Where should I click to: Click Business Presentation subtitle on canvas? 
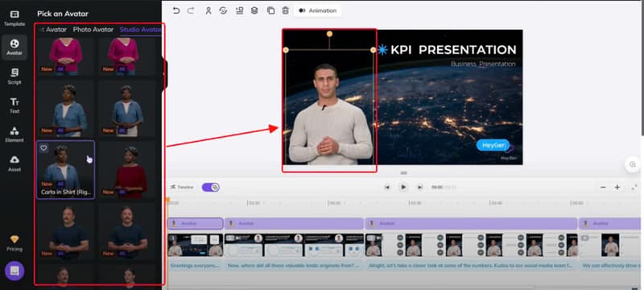tap(483, 64)
